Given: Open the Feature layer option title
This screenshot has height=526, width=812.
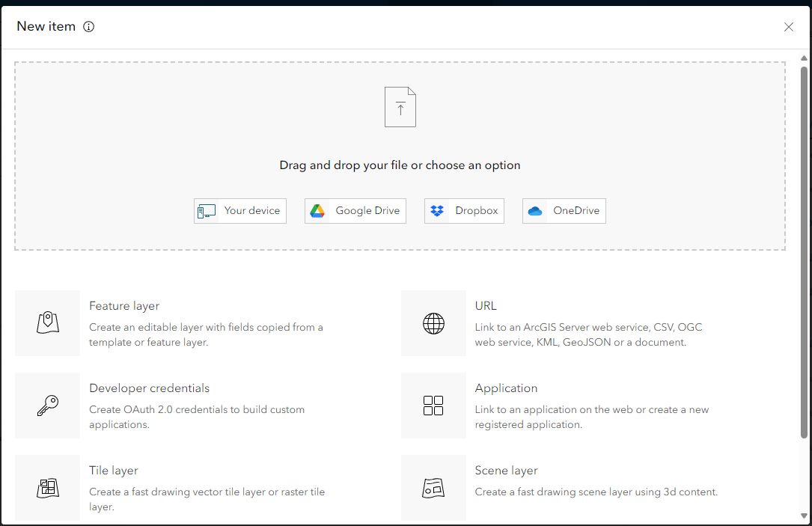Looking at the screenshot, I should (124, 306).
